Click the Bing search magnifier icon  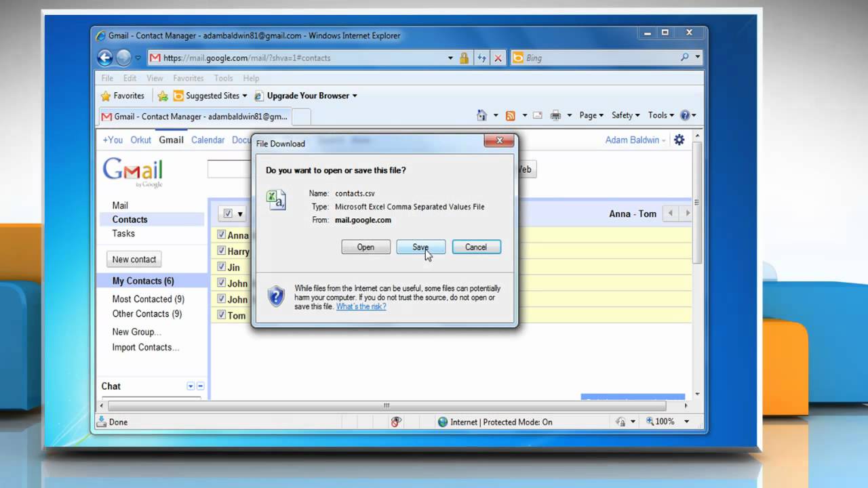click(x=685, y=58)
